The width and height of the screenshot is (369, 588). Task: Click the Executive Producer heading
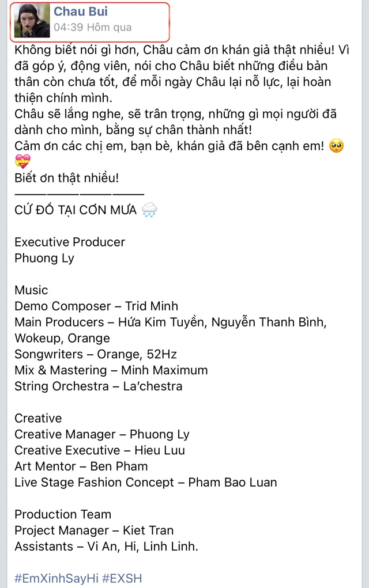coord(70,242)
